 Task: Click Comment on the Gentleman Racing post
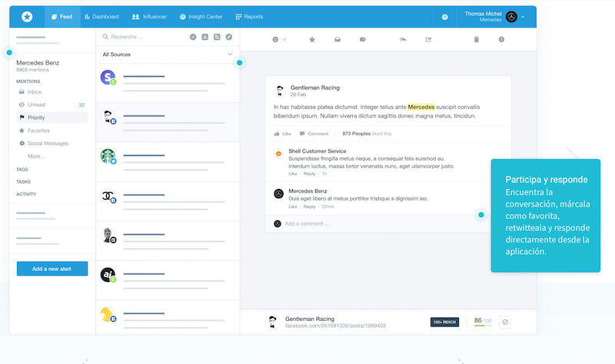click(x=314, y=134)
